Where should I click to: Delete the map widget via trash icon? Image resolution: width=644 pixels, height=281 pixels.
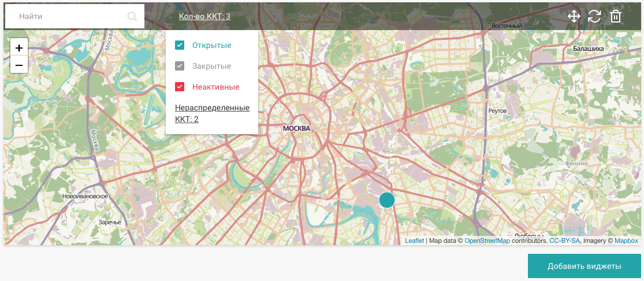click(x=615, y=16)
